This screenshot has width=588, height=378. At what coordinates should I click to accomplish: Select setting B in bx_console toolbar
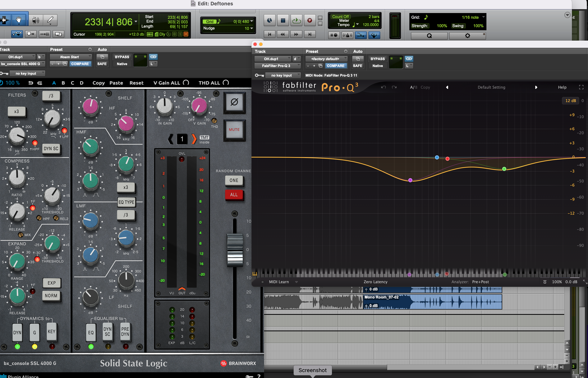[x=63, y=83]
